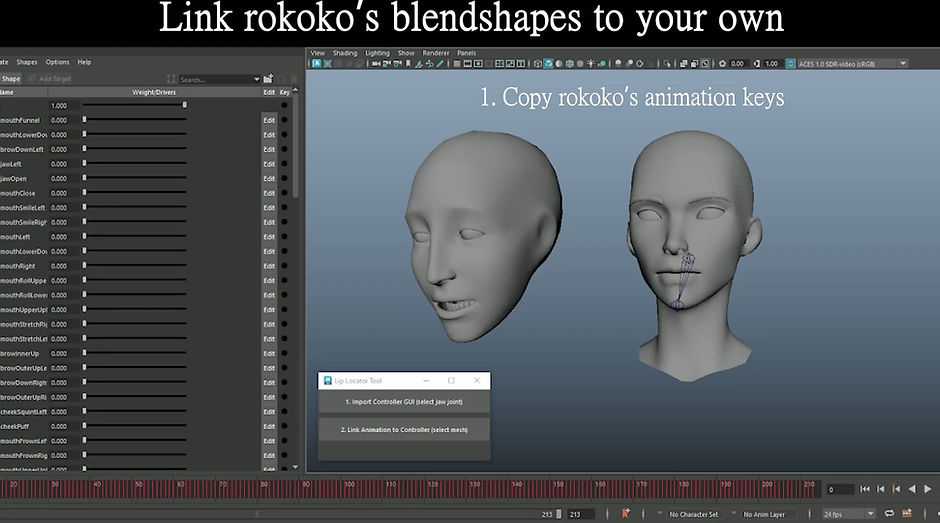Click the auto keyframe toggle icon
Image resolution: width=940 pixels, height=523 pixels.
coord(626,513)
